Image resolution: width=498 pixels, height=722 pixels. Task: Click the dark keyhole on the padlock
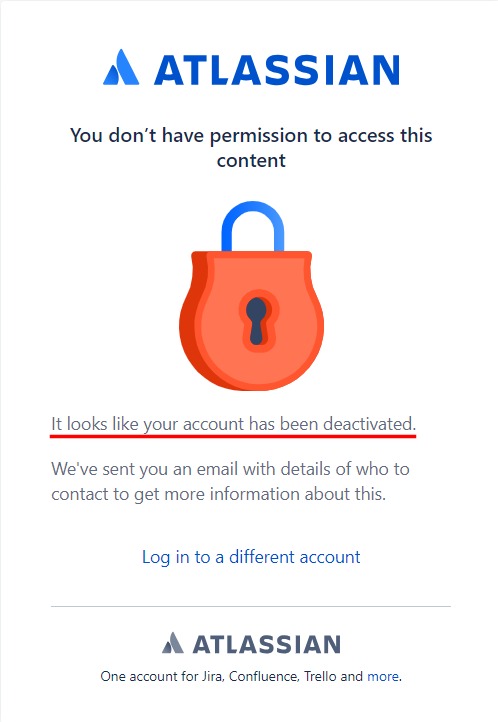coord(256,320)
